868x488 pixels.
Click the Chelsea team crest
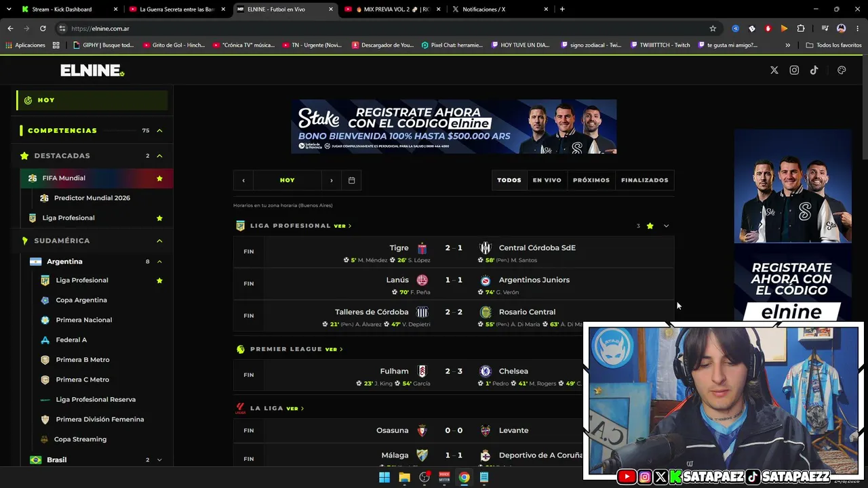coord(486,371)
